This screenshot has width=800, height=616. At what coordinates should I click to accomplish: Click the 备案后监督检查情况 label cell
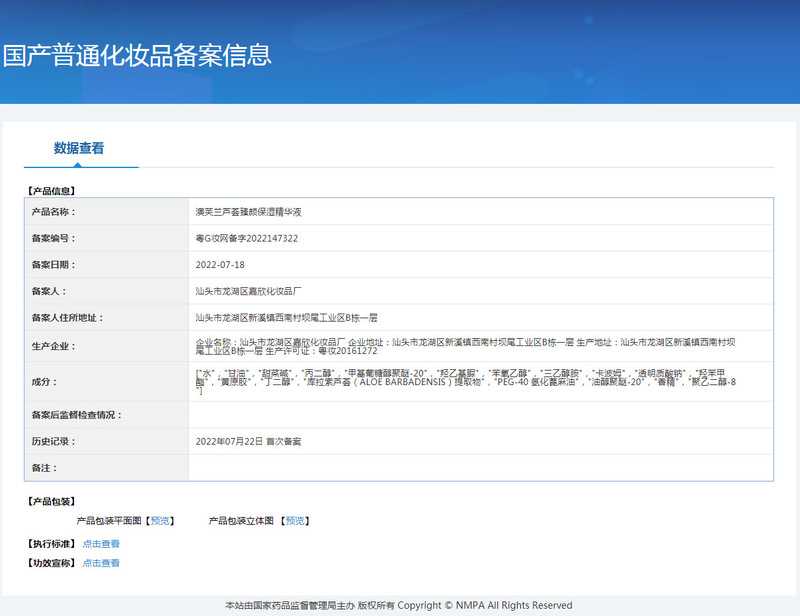[x=107, y=415]
